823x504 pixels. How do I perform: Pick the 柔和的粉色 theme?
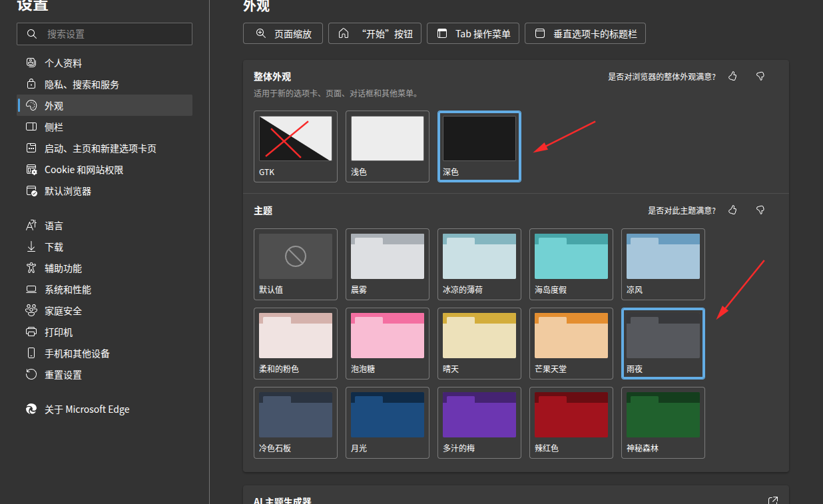click(296, 344)
